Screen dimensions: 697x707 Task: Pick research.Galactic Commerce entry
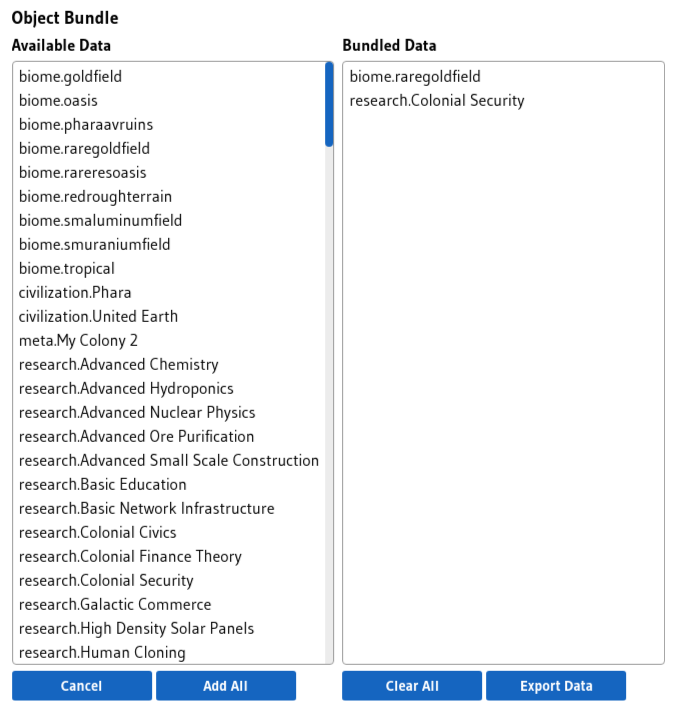[169, 605]
